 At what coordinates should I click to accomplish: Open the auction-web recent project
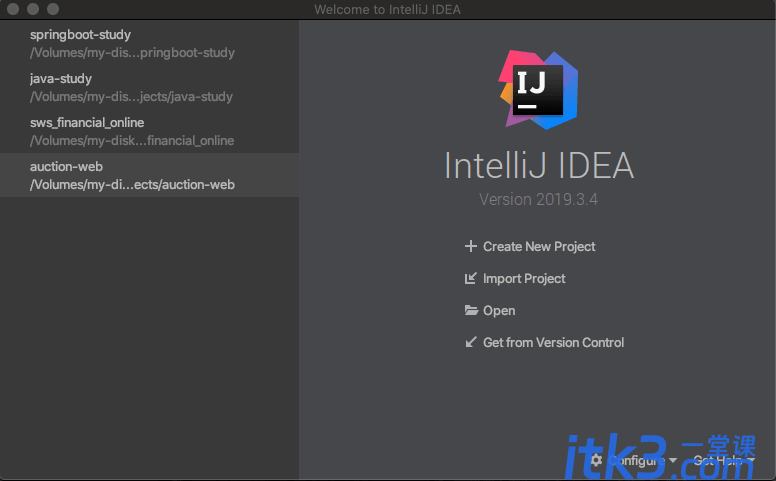pyautogui.click(x=149, y=175)
